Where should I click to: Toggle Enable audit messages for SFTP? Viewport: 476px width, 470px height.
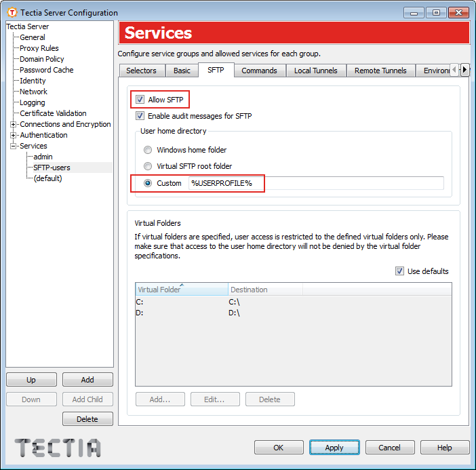coord(140,116)
